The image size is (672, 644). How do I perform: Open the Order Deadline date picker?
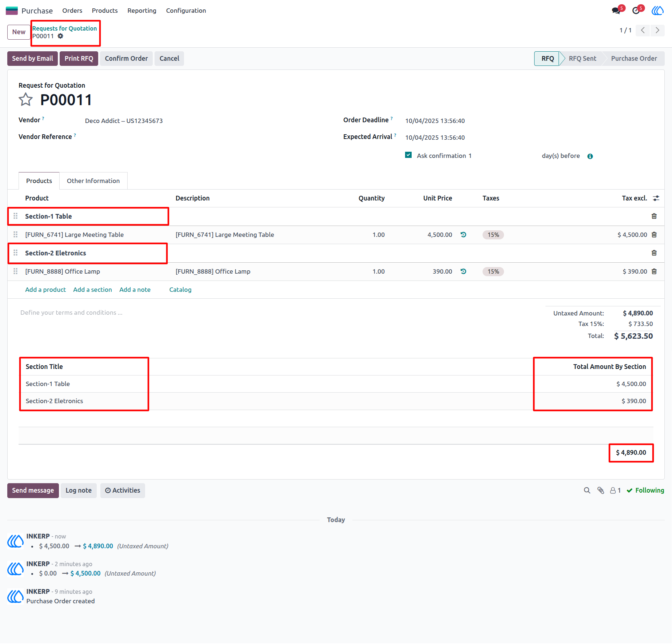point(435,121)
